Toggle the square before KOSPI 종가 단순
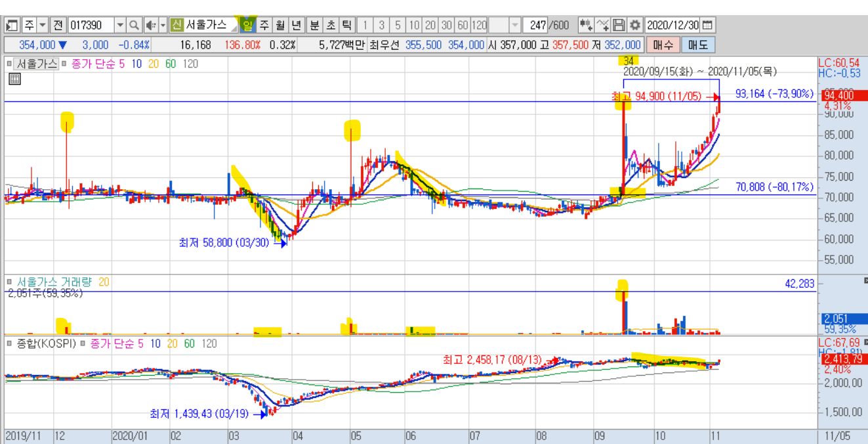 (83, 344)
